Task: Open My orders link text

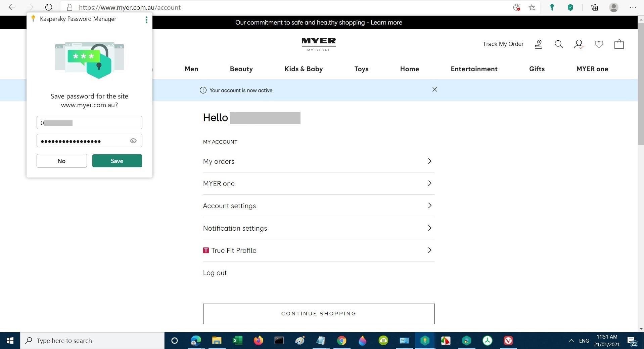Action: (219, 161)
